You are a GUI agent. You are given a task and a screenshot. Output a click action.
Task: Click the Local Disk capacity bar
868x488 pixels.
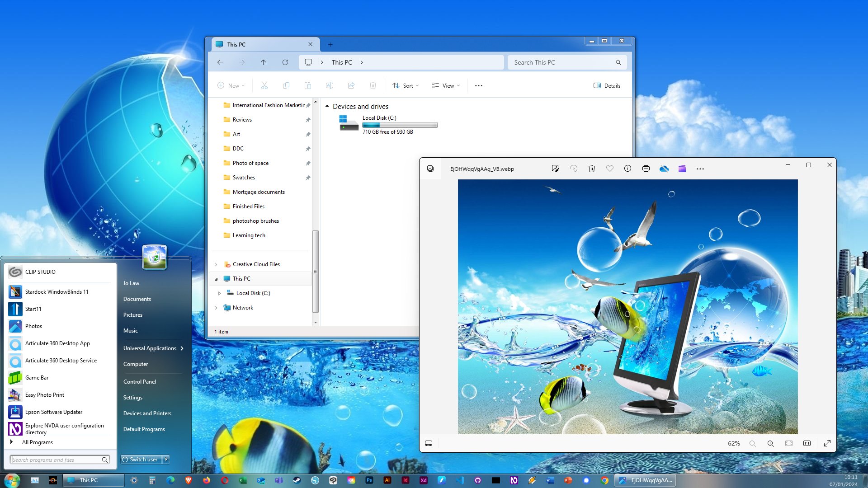(x=400, y=125)
